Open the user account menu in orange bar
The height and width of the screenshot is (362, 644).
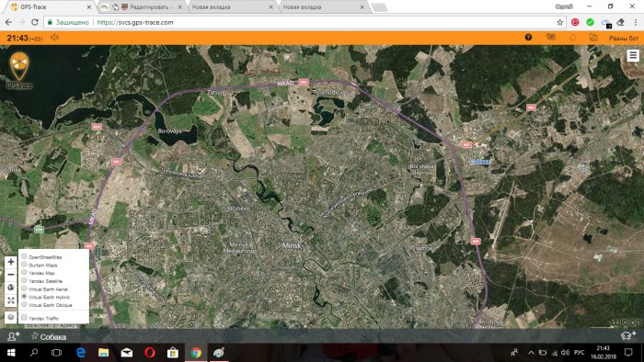[x=624, y=38]
